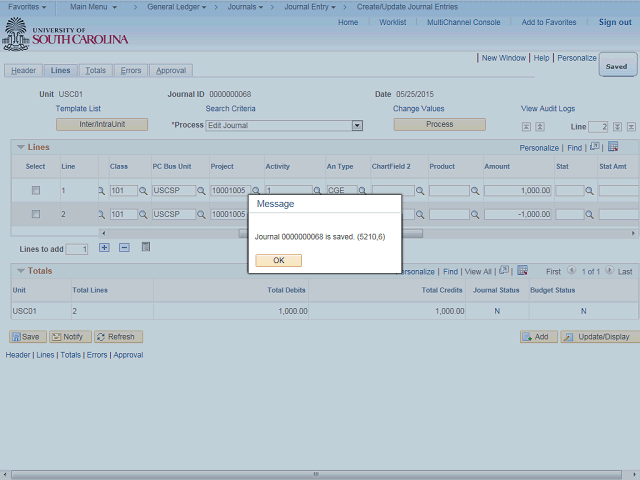
Task: Expand Journal Entry breadcrumb menu
Action: click(310, 7)
